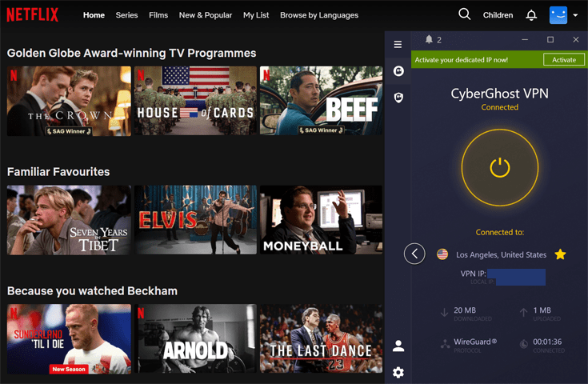Close the CyberGhost window

click(x=576, y=39)
